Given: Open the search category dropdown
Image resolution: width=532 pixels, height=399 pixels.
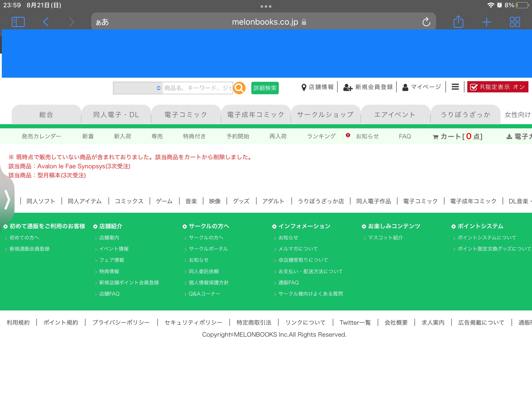Looking at the screenshot, I should tap(138, 88).
